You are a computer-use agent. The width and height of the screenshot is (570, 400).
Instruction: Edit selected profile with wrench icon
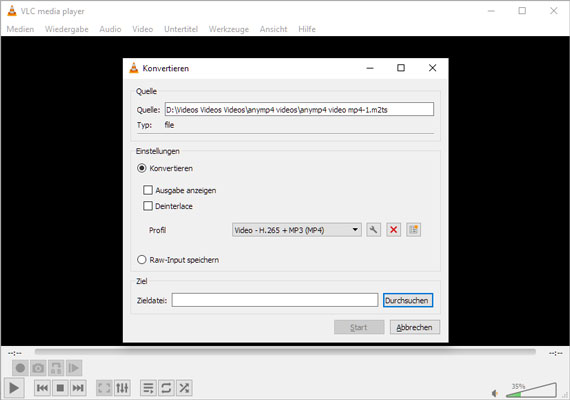[x=373, y=230]
